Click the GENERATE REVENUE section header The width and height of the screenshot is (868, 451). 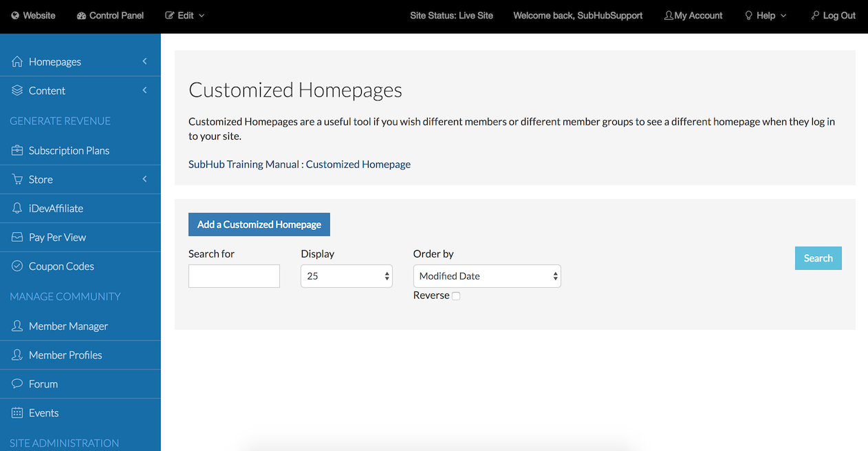click(x=60, y=120)
